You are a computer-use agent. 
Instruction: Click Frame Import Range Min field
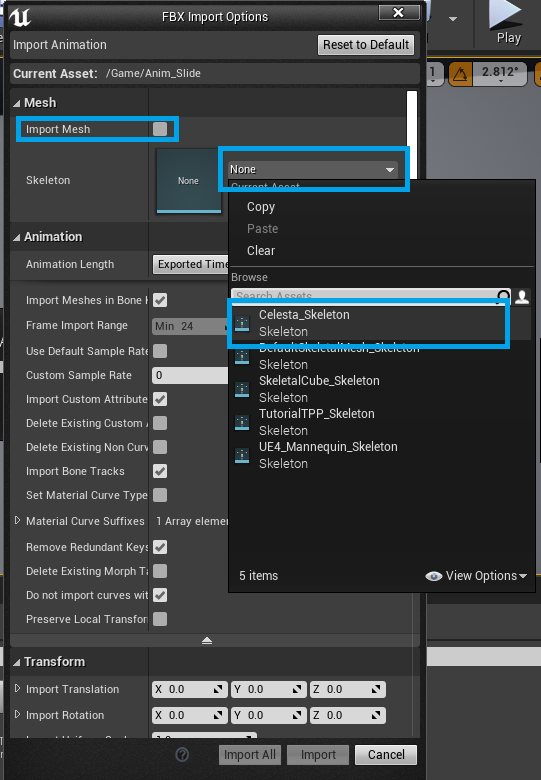pyautogui.click(x=190, y=326)
